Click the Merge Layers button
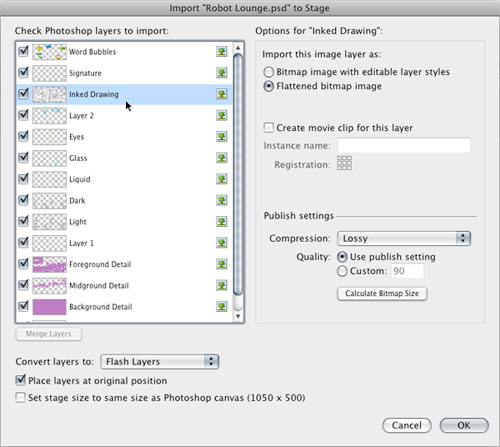Image resolution: width=500 pixels, height=447 pixels. (49, 334)
